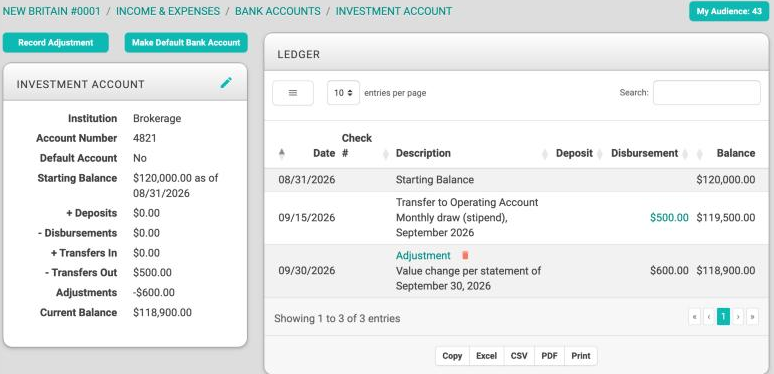Sort ledger by Date column arrow

[282, 153]
